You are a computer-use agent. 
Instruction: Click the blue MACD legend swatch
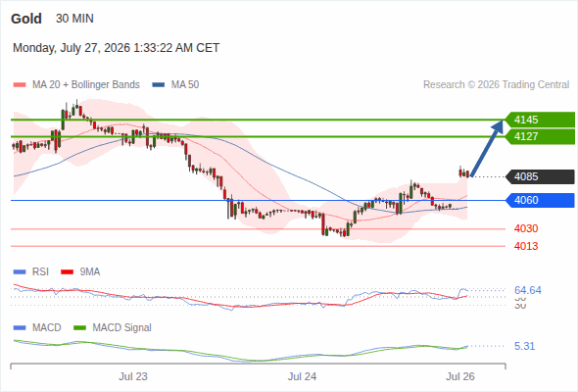(20, 328)
